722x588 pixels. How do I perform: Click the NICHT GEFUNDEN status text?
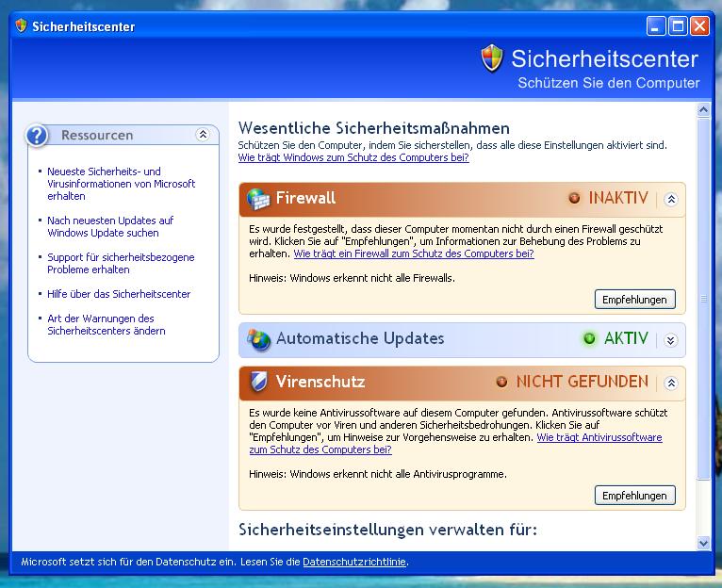[x=582, y=382]
